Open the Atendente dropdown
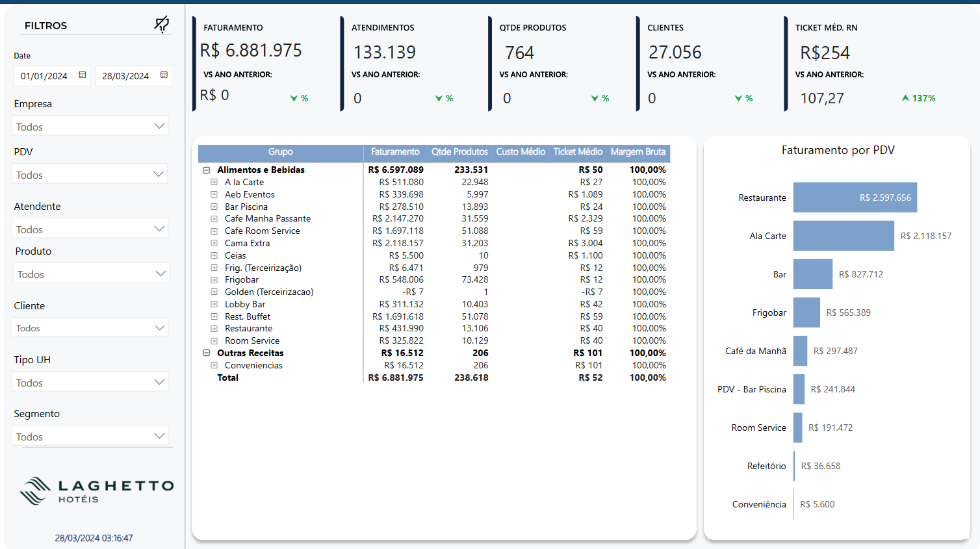Screen dimensions: 980x549 click(90, 229)
